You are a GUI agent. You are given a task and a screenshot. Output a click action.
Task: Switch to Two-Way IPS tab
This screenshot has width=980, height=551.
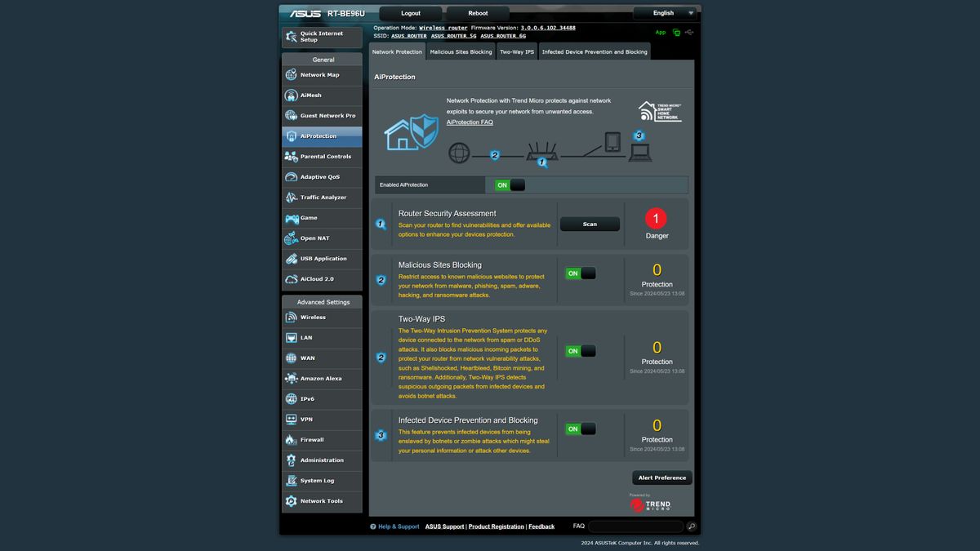(517, 51)
